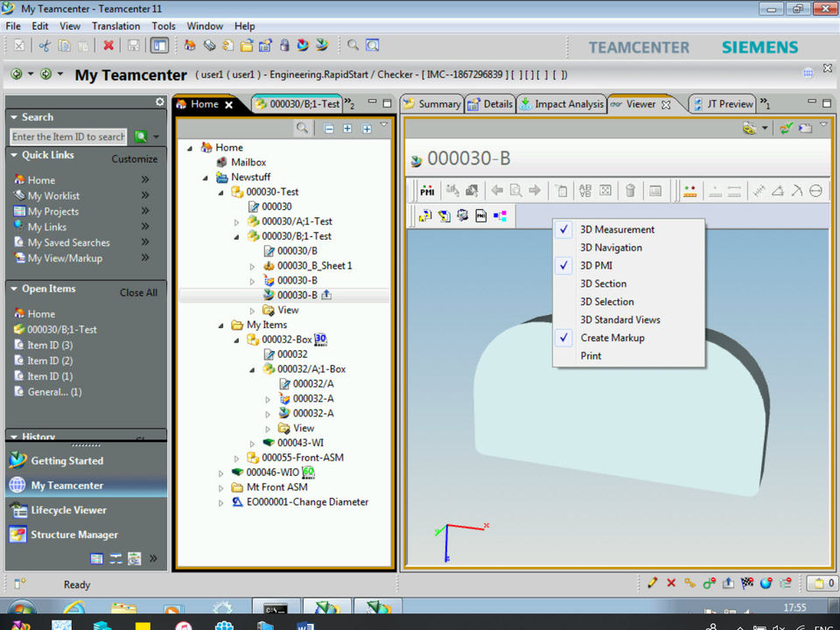Viewport: 840px width, 630px height.
Task: Uncheck 3D PMI in the popup menu
Action: click(596, 266)
